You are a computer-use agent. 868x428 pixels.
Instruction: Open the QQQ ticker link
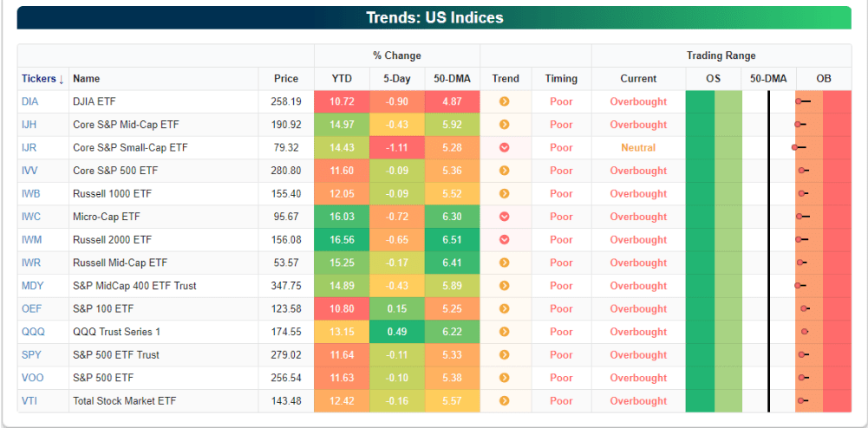(x=31, y=332)
